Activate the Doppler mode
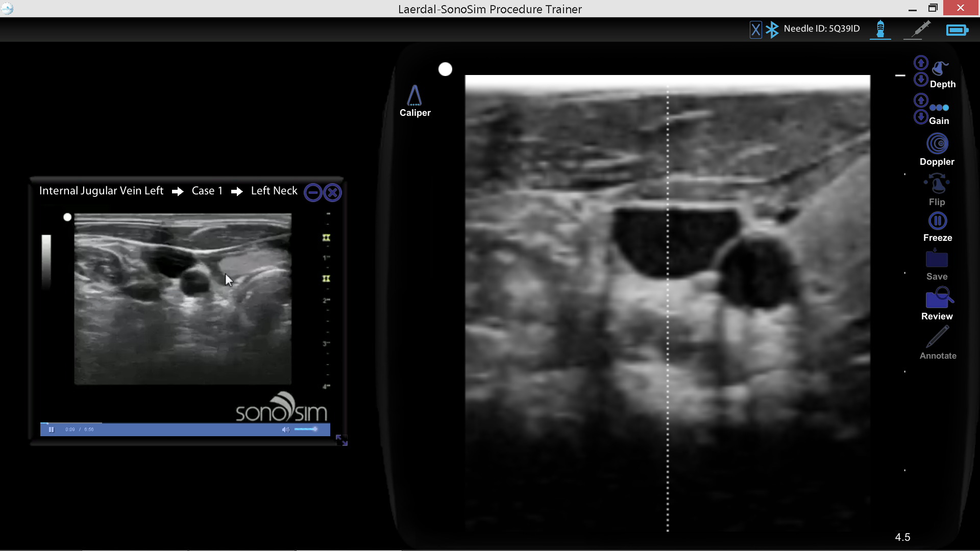 click(x=938, y=143)
